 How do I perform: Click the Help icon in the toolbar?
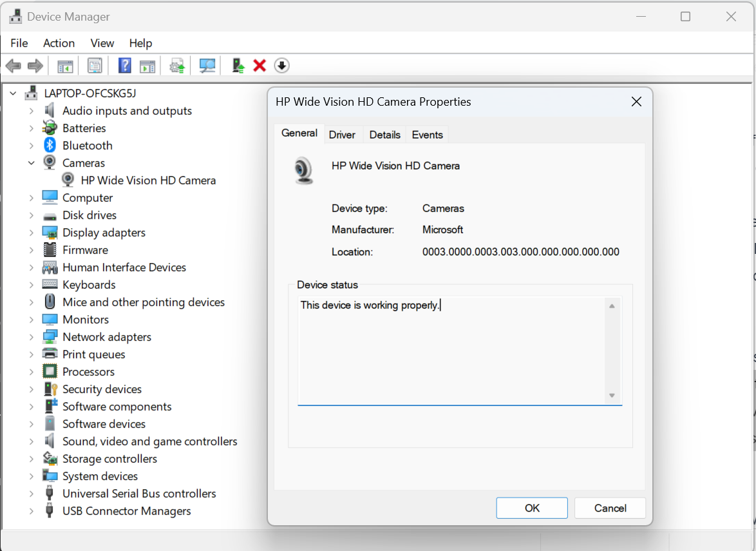[124, 65]
